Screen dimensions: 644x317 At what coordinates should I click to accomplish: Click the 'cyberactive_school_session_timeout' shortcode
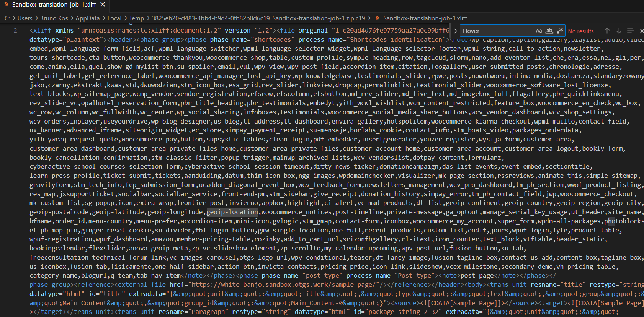(247, 166)
